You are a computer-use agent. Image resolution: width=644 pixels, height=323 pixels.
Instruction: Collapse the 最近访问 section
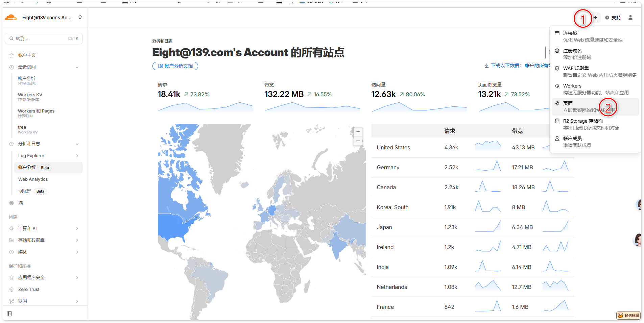coord(77,67)
